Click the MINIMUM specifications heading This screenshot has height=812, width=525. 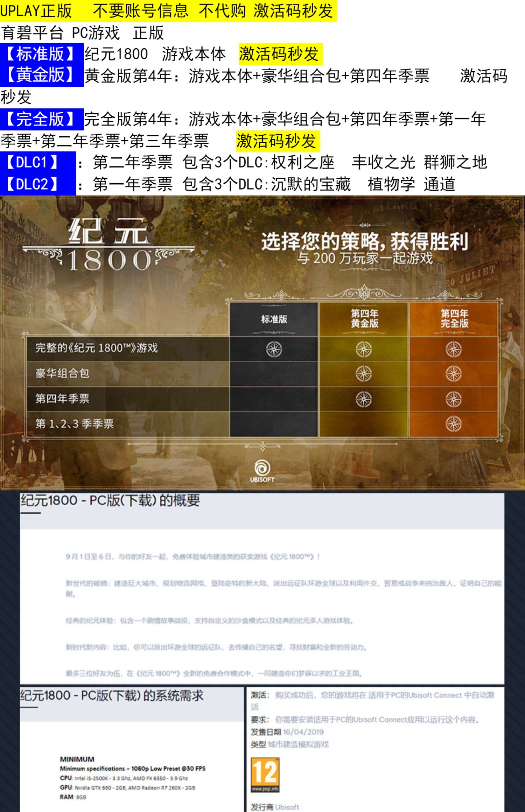point(133,768)
